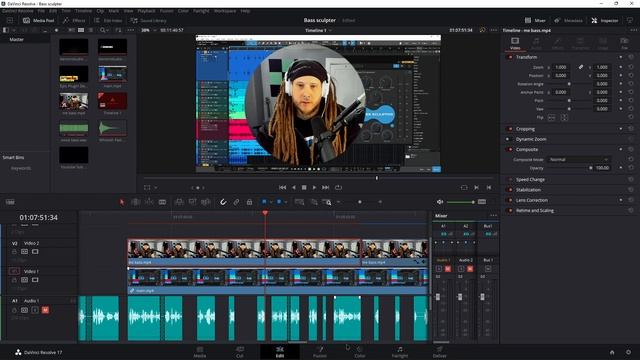Activate the Dynamic Trim Mode tool
Image resolution: width=640 pixels, height=360 pixels.
pos(149,202)
